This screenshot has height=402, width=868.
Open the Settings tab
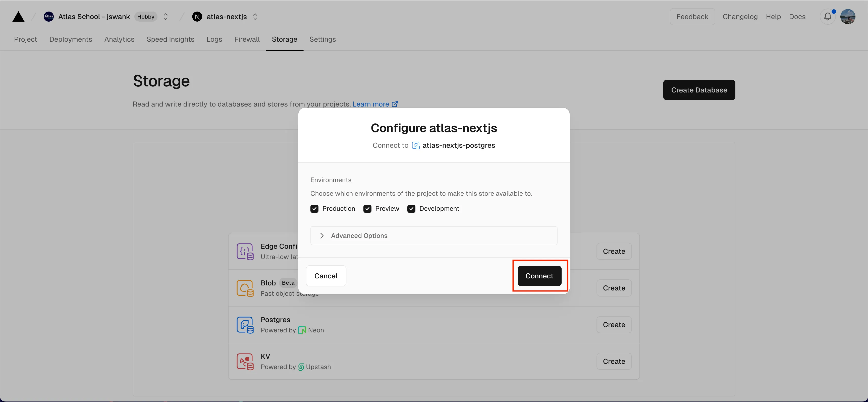pos(322,39)
